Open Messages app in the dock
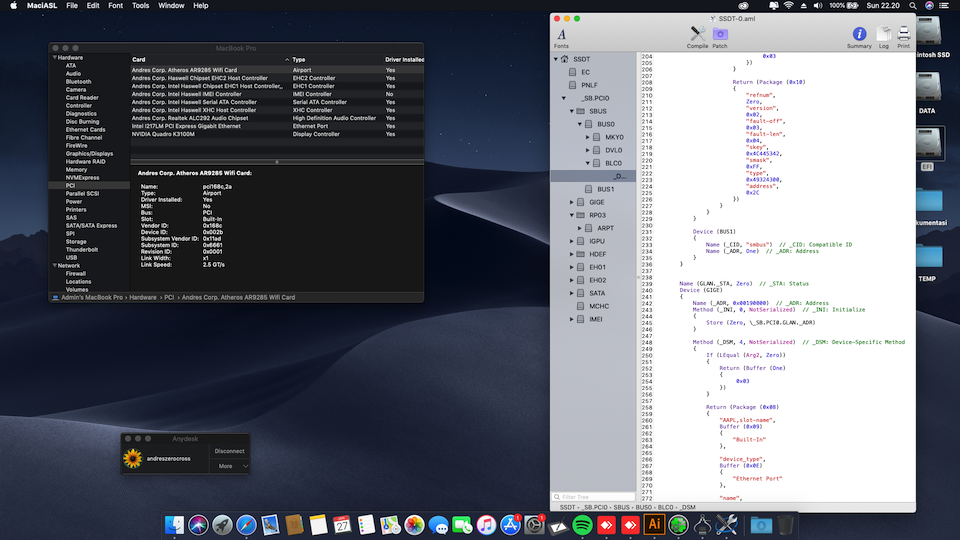 [438, 525]
